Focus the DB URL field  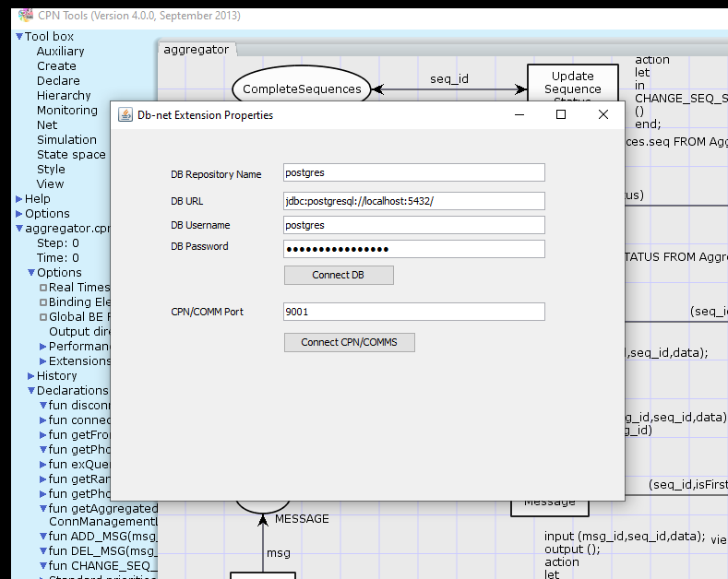(414, 201)
